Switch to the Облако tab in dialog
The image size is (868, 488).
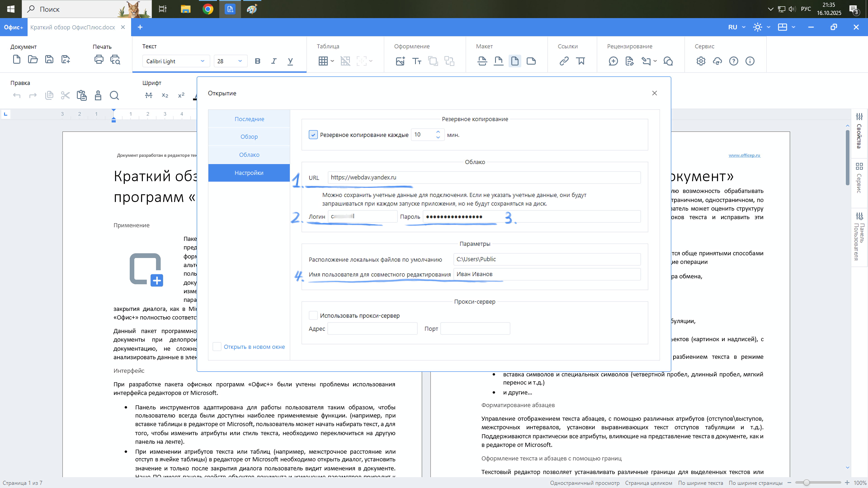point(249,155)
